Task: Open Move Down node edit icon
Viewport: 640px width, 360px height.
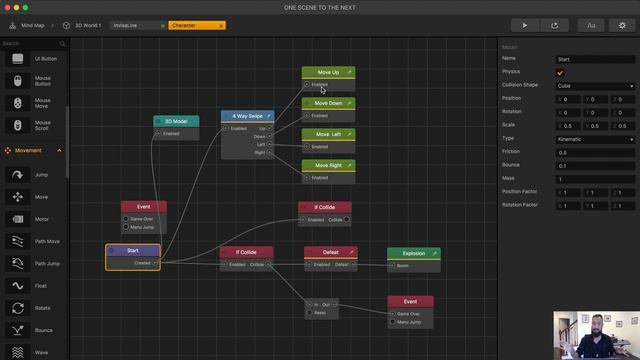Action: [349, 103]
